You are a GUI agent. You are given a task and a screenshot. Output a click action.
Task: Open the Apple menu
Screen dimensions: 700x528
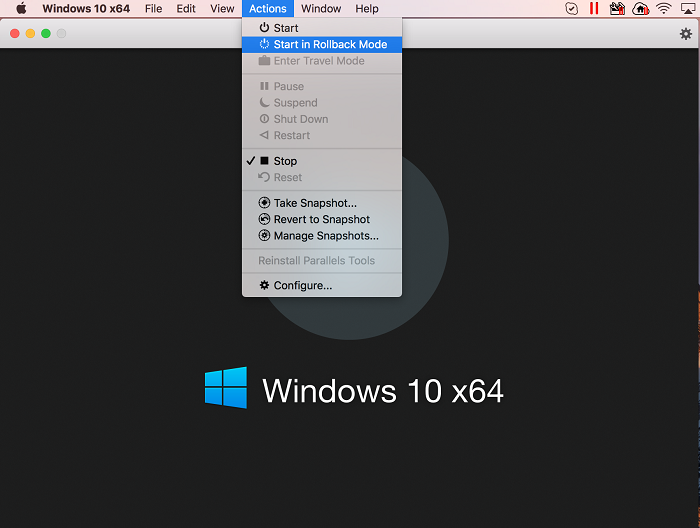20,9
